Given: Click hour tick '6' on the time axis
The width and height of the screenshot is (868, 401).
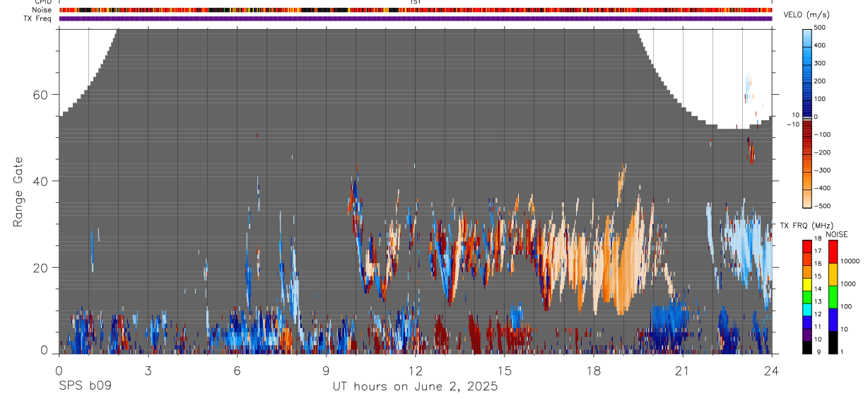Looking at the screenshot, I should click(237, 370).
